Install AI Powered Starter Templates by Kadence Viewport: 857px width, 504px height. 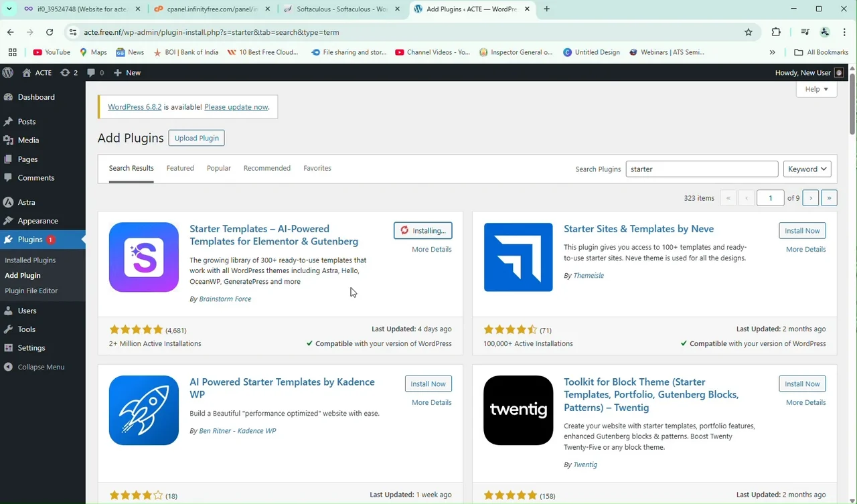point(428,384)
